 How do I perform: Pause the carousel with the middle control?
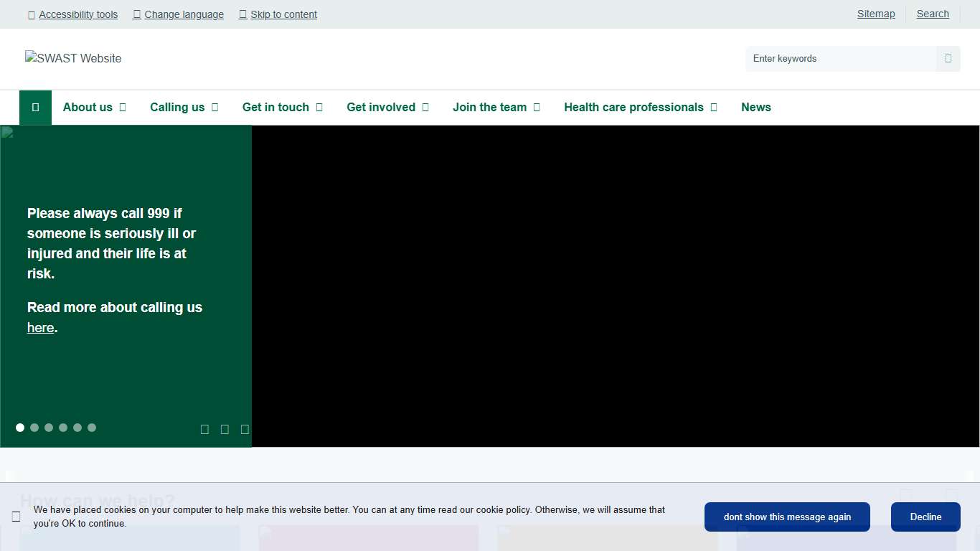click(225, 429)
